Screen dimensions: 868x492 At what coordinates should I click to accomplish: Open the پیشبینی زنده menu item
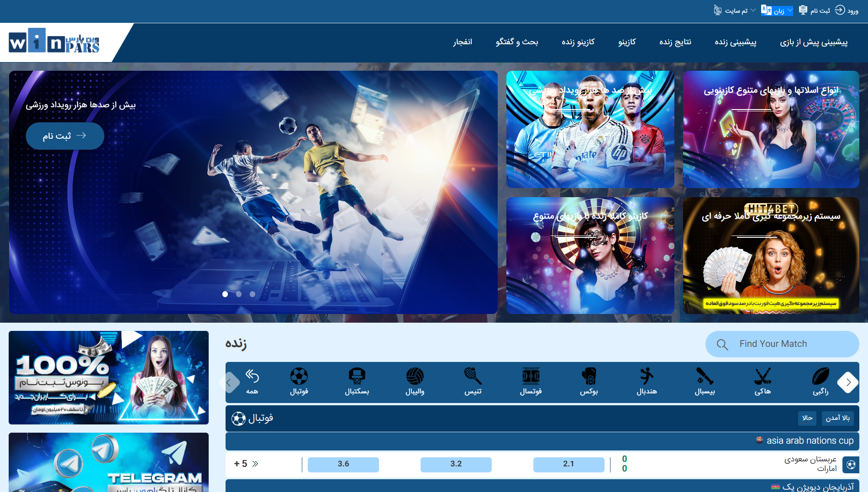[736, 42]
